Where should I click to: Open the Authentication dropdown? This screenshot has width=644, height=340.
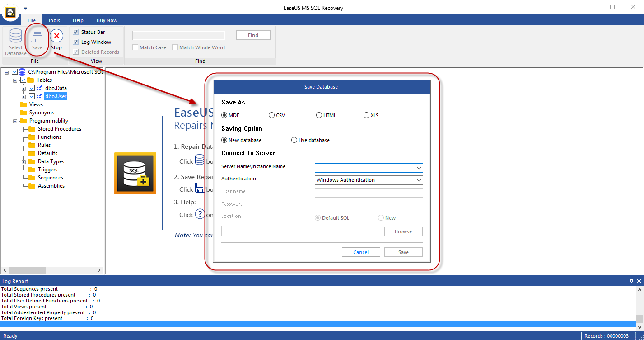click(419, 180)
